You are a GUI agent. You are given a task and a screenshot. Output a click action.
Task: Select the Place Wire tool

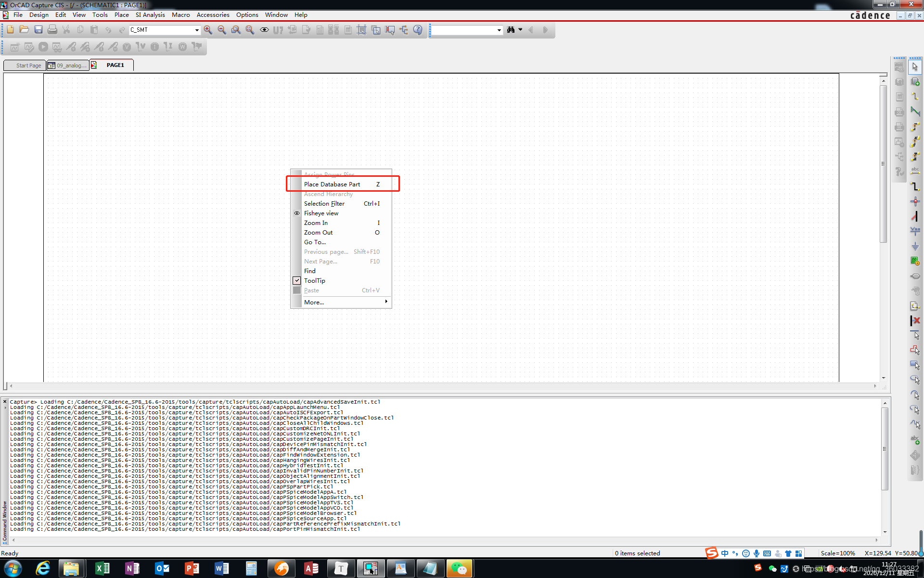tap(915, 97)
